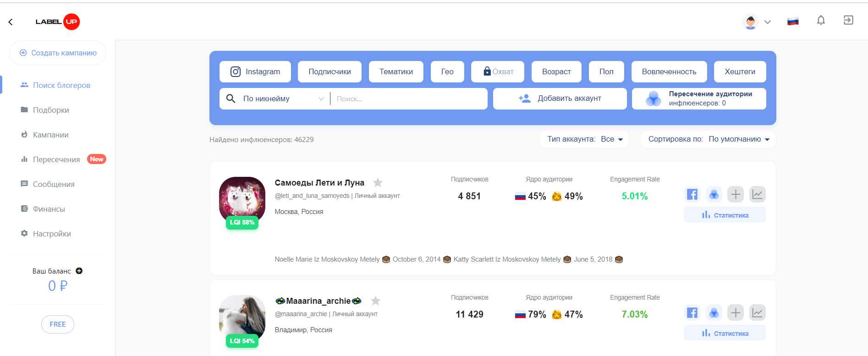Click the notification bell icon
Screen dimensions: 868x356
coord(821,21)
